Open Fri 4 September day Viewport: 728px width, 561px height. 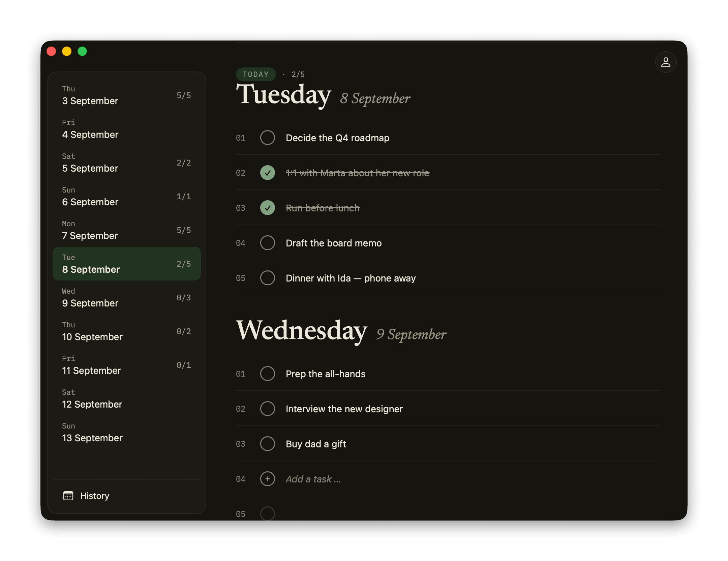point(127,129)
